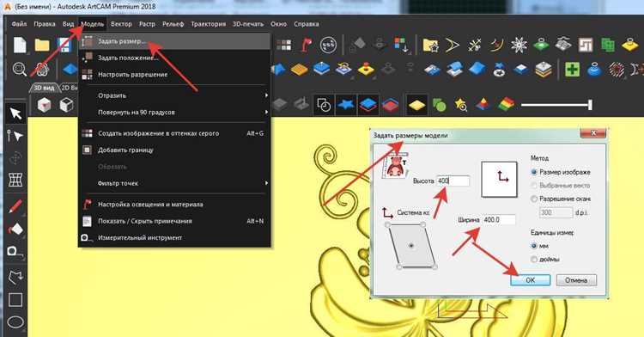Set origin to top-right corner point
The width and height of the screenshot is (644, 337).
(423, 224)
